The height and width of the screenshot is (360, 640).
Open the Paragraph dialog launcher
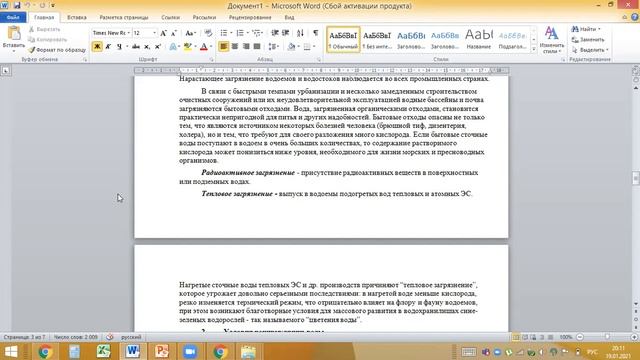click(319, 60)
